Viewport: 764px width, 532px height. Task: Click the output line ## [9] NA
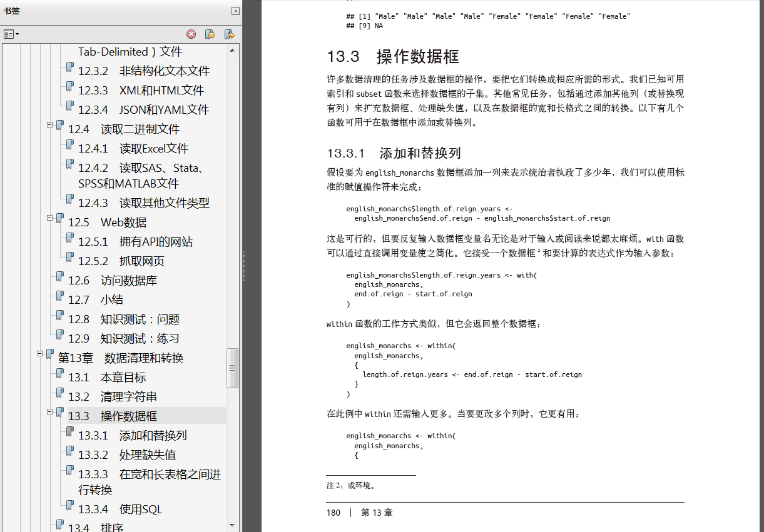[364, 26]
